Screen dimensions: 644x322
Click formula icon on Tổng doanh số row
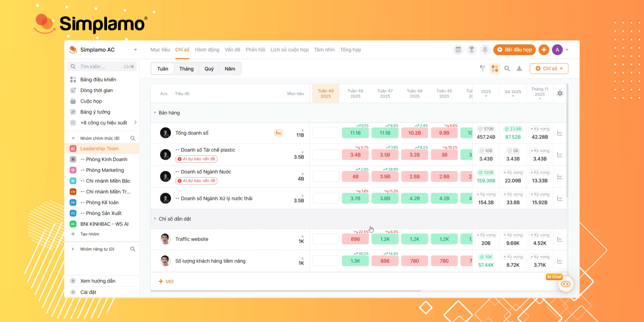click(x=278, y=133)
